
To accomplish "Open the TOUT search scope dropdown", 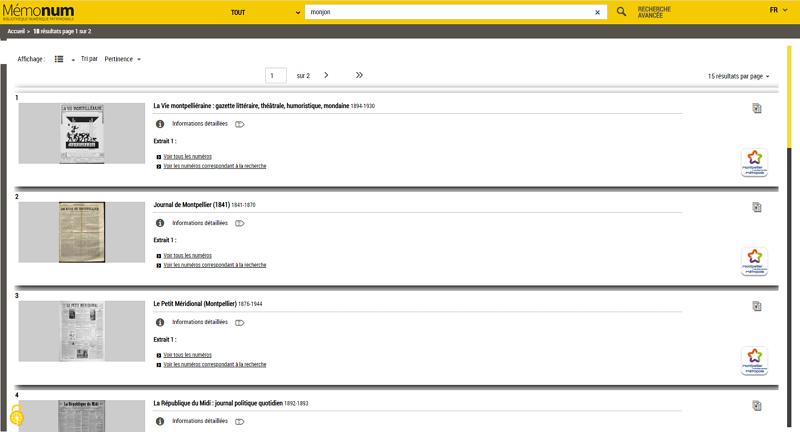I will pyautogui.click(x=264, y=12).
